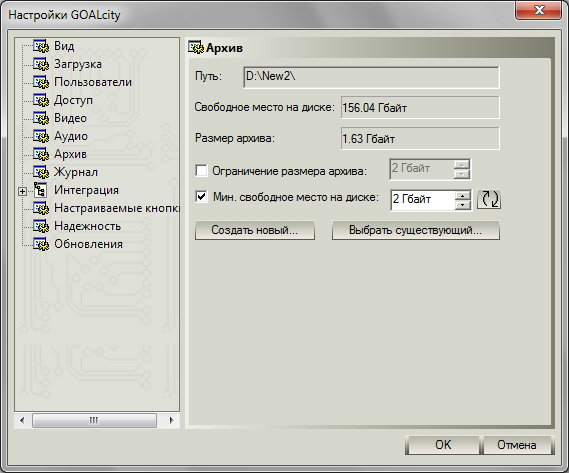This screenshot has width=569, height=473.
Task: Open the Обновления section
Action: 89,244
